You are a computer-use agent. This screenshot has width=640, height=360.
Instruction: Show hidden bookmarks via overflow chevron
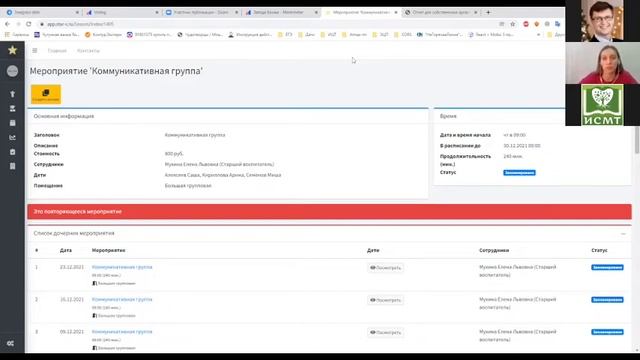click(x=538, y=35)
